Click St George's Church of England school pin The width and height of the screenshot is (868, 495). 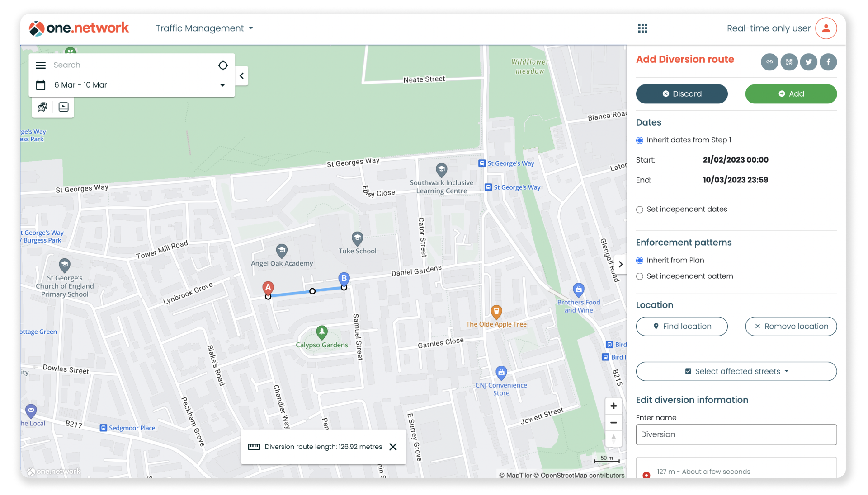pyautogui.click(x=65, y=266)
